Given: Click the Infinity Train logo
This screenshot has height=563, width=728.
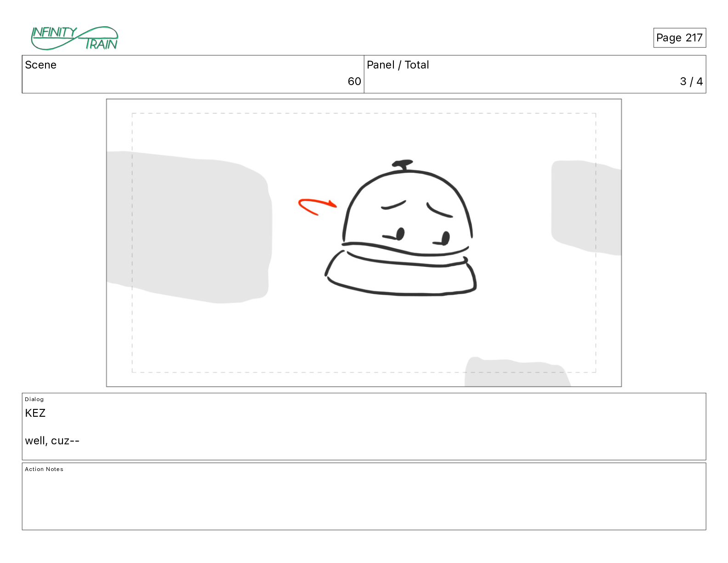Looking at the screenshot, I should coord(74,38).
